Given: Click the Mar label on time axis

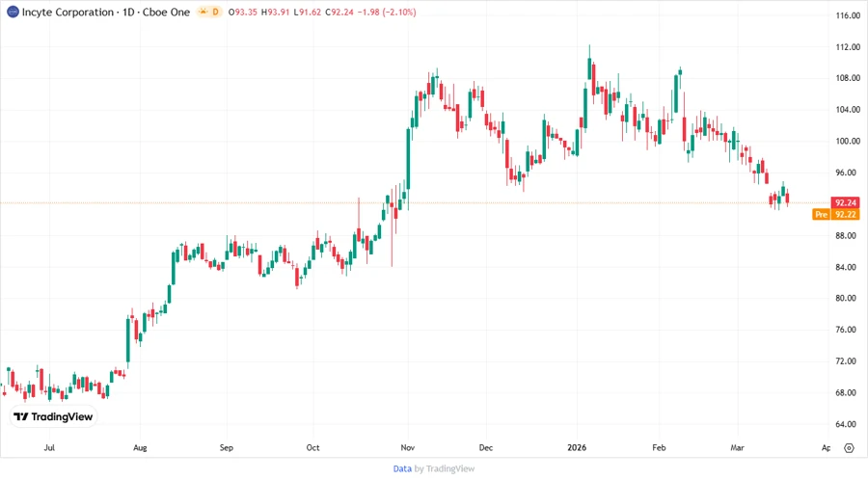Looking at the screenshot, I should click(x=737, y=447).
